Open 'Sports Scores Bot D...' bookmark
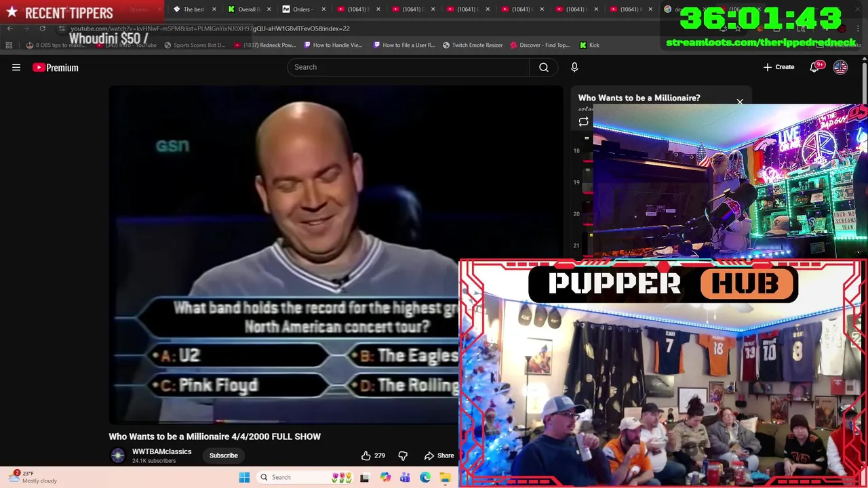868x488 pixels. [x=194, y=45]
